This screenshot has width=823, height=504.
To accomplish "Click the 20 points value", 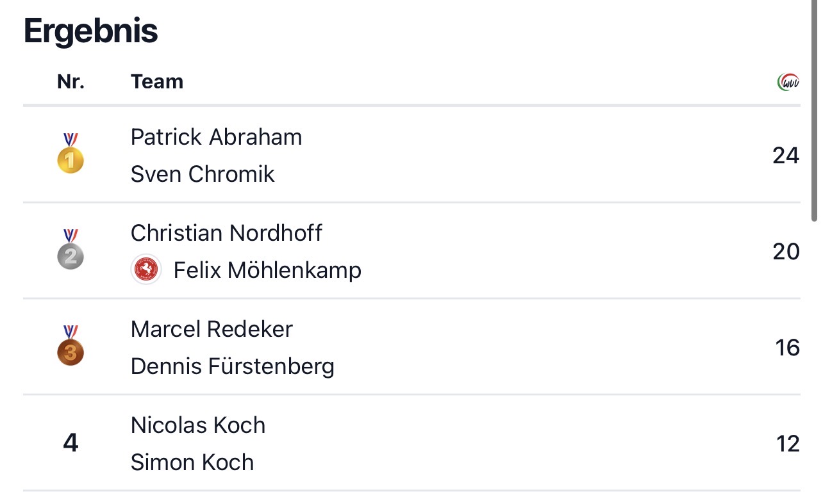I will point(786,252).
